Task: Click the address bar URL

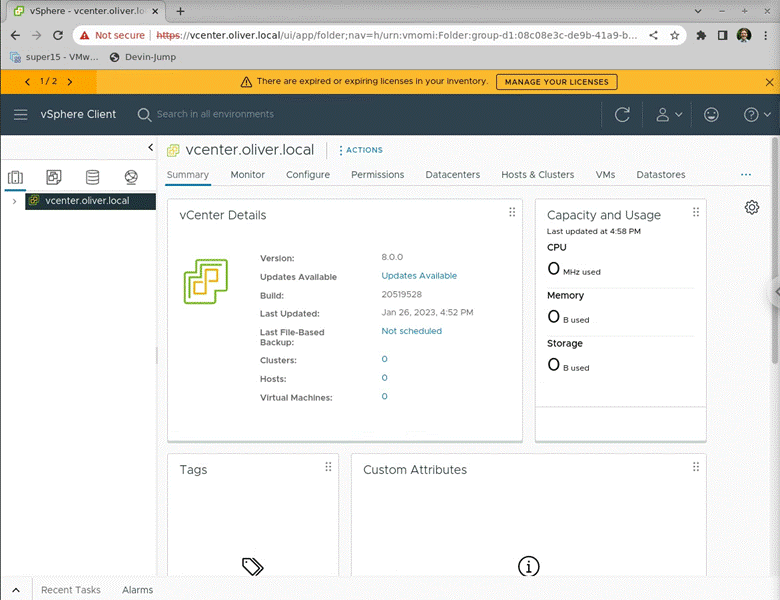Action: point(396,35)
